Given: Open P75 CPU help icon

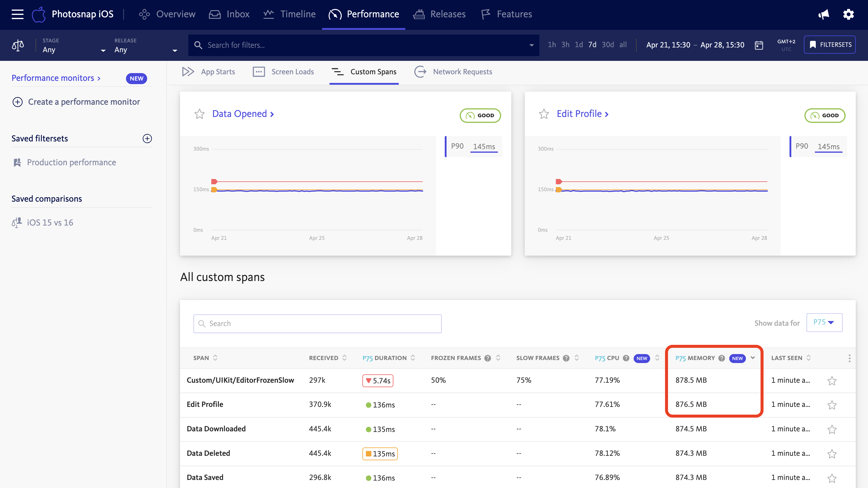Looking at the screenshot, I should click(626, 358).
